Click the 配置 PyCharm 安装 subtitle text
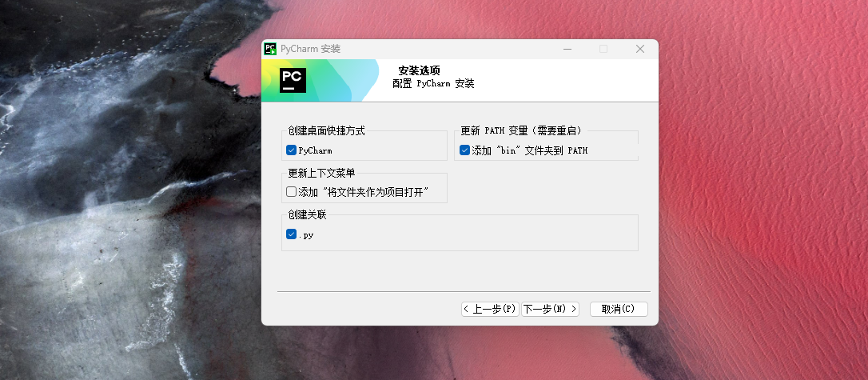The height and width of the screenshot is (380, 868). [x=433, y=84]
